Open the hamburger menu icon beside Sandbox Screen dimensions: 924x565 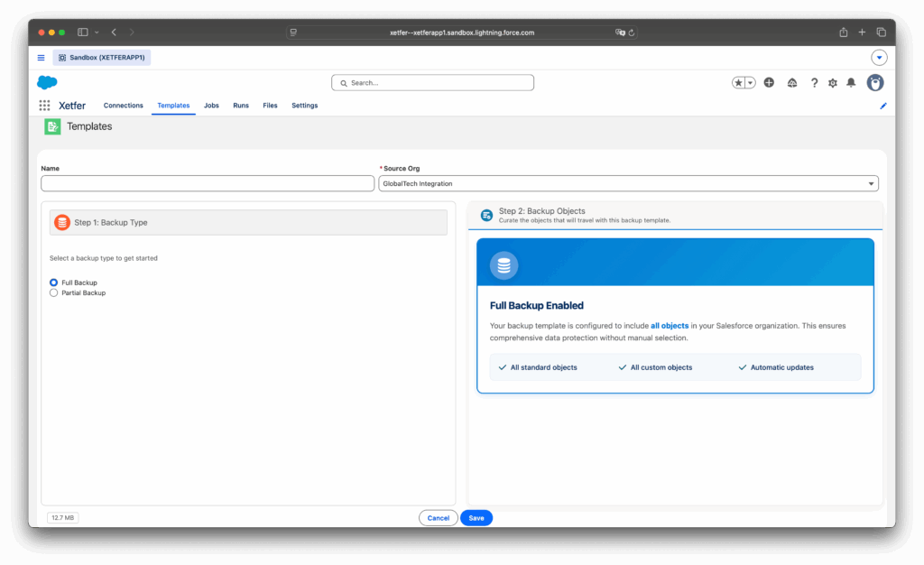pos(41,58)
